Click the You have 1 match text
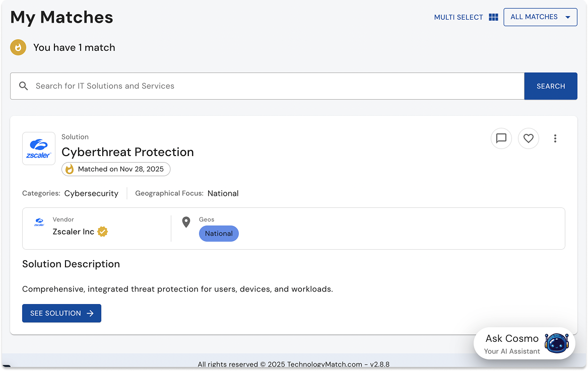The image size is (588, 371). (74, 48)
